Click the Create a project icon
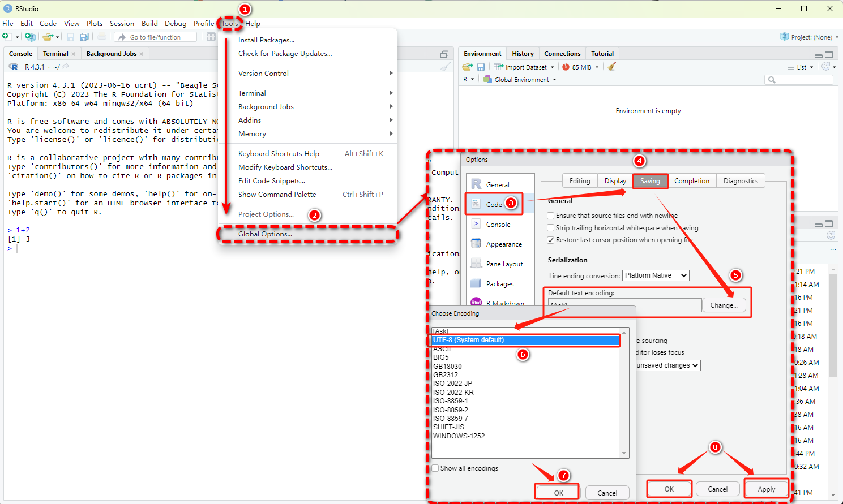The width and height of the screenshot is (843, 504). coord(30,37)
